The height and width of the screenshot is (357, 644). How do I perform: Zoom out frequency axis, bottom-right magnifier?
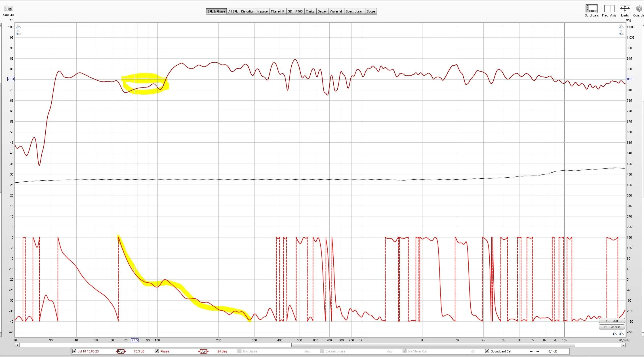614,333
